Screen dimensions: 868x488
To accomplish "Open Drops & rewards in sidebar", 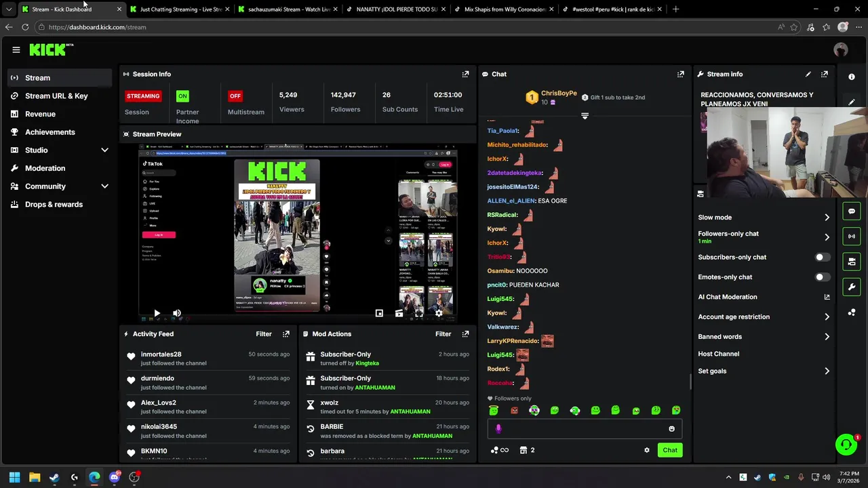I will [x=60, y=204].
